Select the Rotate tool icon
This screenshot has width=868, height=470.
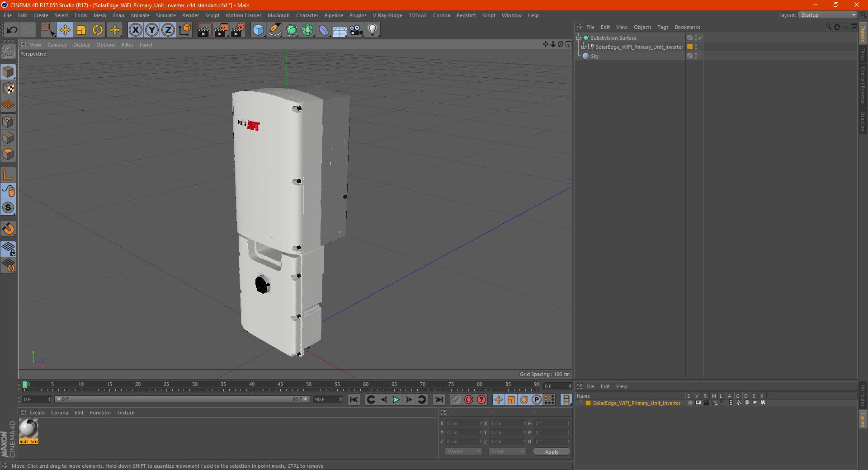tap(98, 30)
